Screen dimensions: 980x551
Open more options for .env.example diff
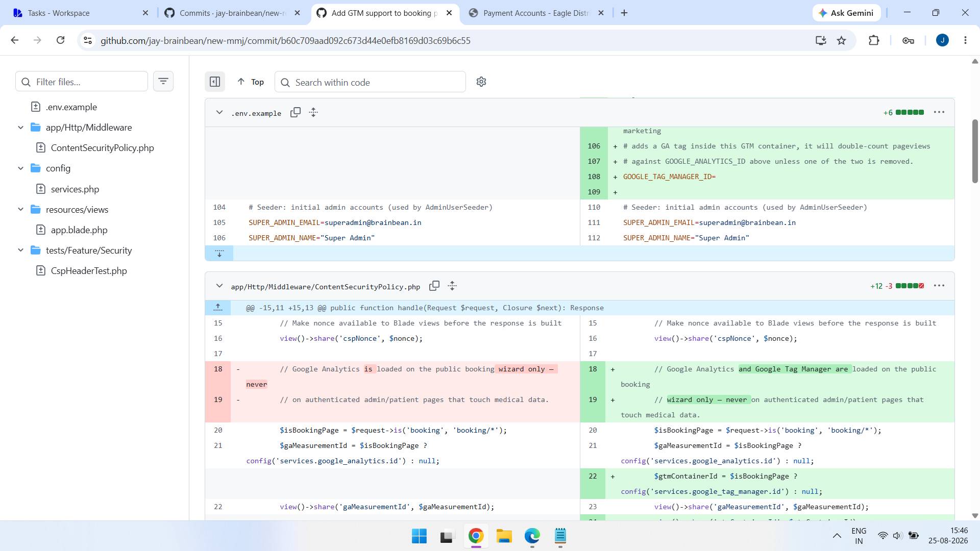tap(939, 112)
